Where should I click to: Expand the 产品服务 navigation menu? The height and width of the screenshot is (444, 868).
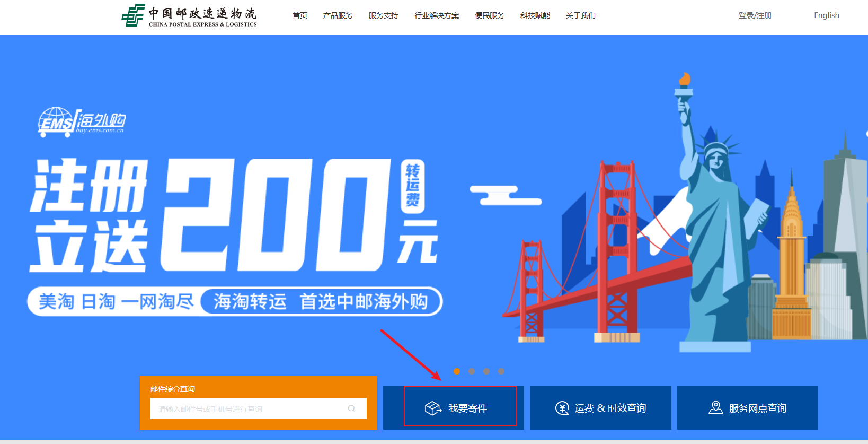tap(338, 15)
